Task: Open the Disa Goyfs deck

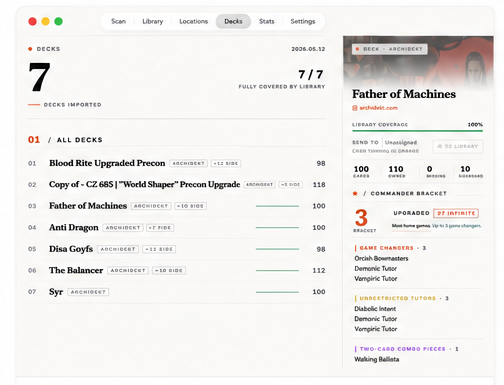Action: click(x=177, y=249)
